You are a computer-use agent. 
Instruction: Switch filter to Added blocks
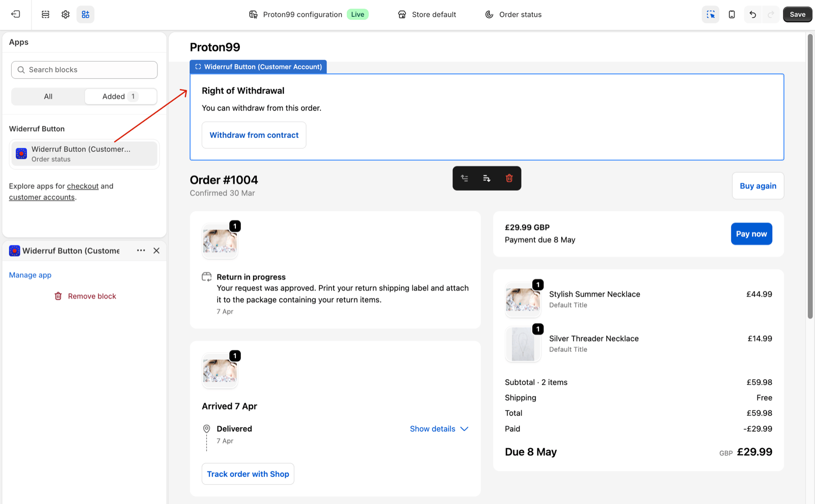tap(121, 96)
